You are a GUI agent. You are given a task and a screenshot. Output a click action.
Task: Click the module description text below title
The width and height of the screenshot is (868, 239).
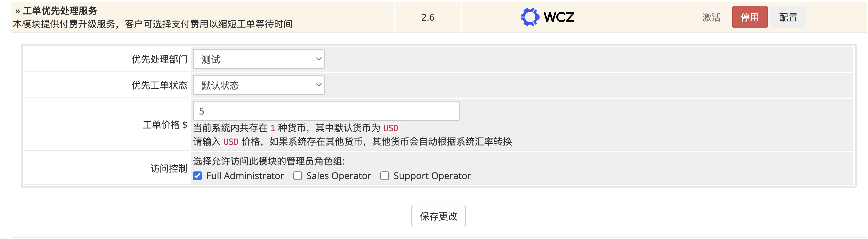click(x=152, y=24)
